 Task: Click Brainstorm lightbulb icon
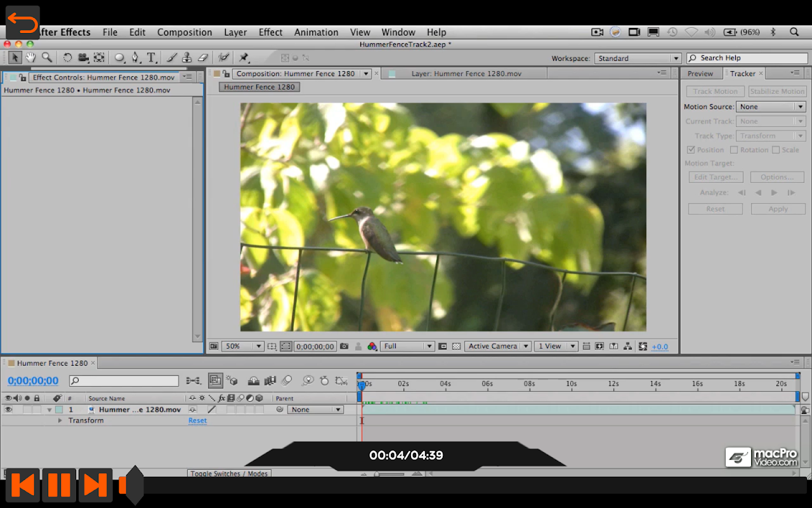pos(308,381)
